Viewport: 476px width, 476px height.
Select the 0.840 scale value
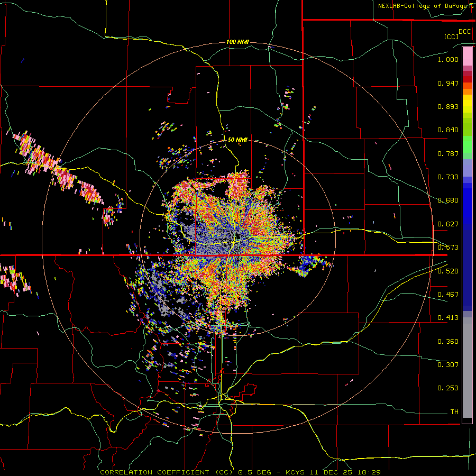[x=448, y=130]
